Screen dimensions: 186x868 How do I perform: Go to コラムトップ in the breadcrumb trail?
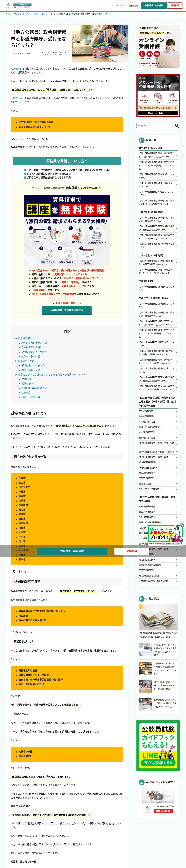(x=47, y=14)
